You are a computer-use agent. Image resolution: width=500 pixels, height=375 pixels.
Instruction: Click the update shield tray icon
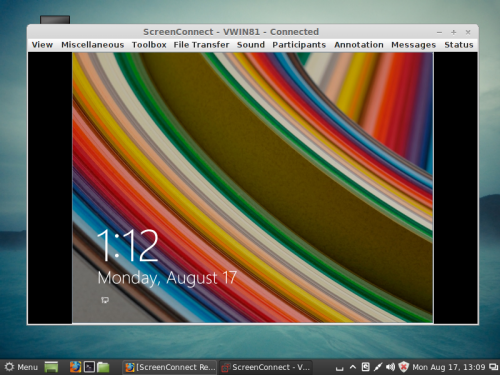click(403, 367)
